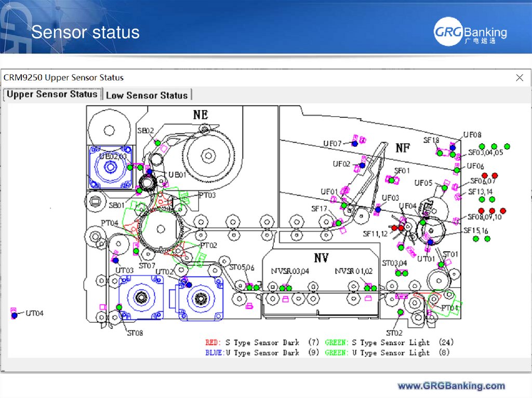Select the UT04 sensor at far left
532x398 pixels.
click(13, 314)
